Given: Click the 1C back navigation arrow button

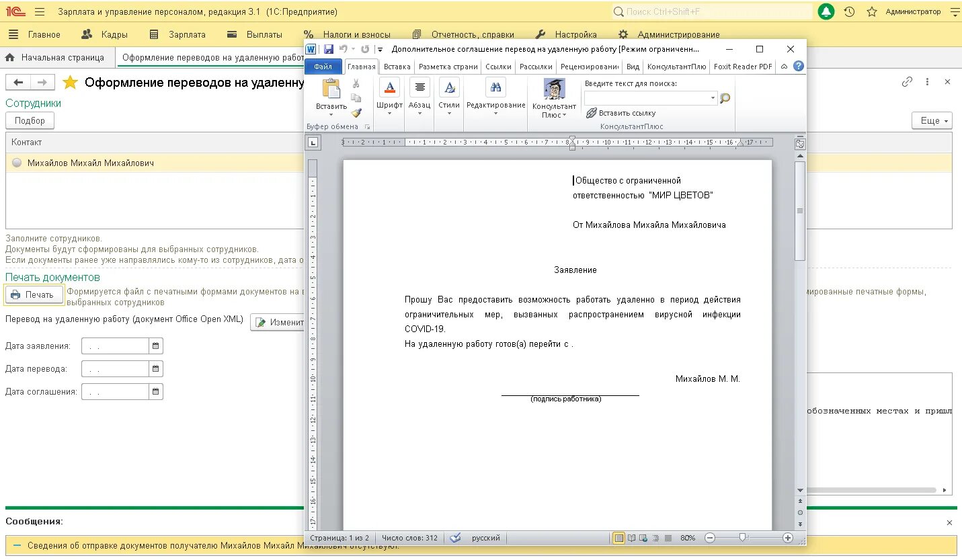Looking at the screenshot, I should (x=18, y=82).
